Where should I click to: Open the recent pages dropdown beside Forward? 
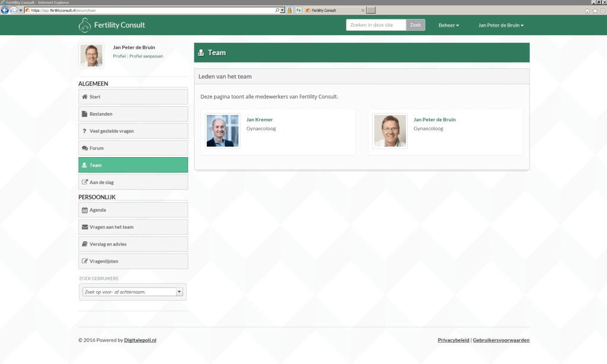click(x=21, y=11)
